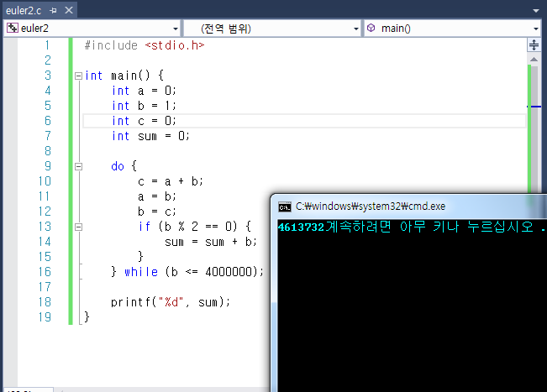
Task: Click the cmd.exe window title bar
Action: point(408,206)
